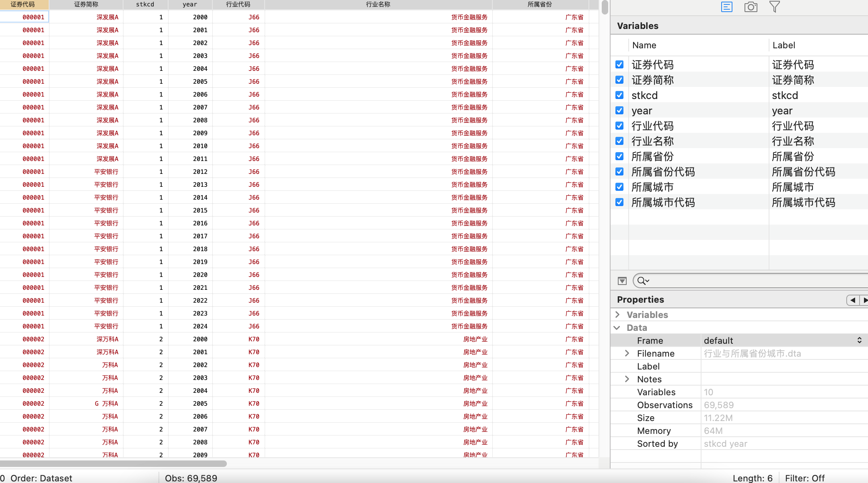The width and height of the screenshot is (868, 483).
Task: Toggle the 所属城市代码 variable checkbox
Action: coord(619,202)
